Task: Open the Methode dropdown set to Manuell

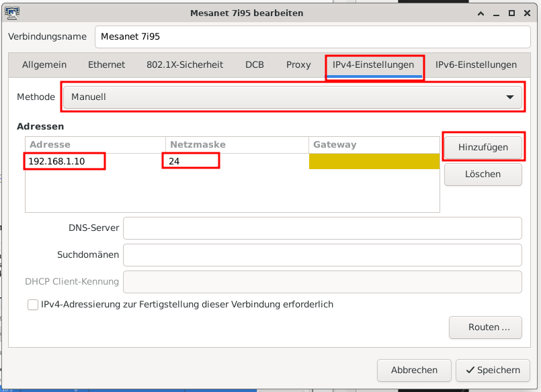Action: (292, 97)
